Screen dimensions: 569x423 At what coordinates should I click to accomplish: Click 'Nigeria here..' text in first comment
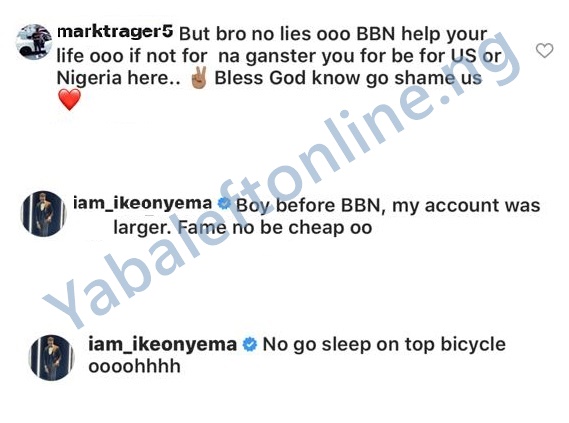coord(118,78)
